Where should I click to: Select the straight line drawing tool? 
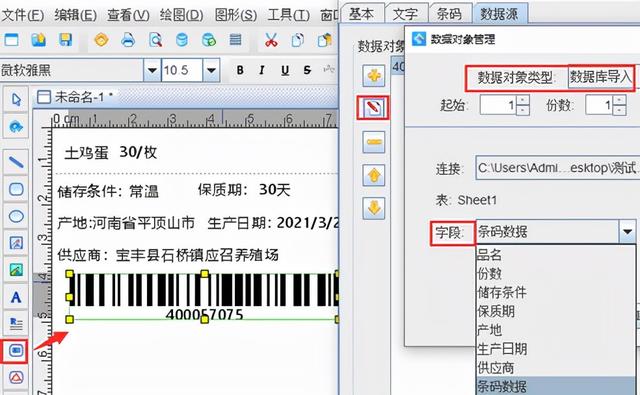[x=16, y=162]
